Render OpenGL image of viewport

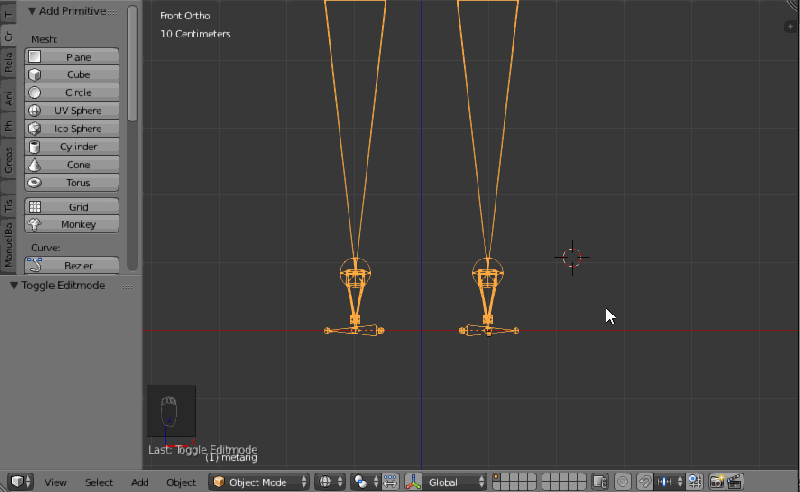(x=717, y=482)
